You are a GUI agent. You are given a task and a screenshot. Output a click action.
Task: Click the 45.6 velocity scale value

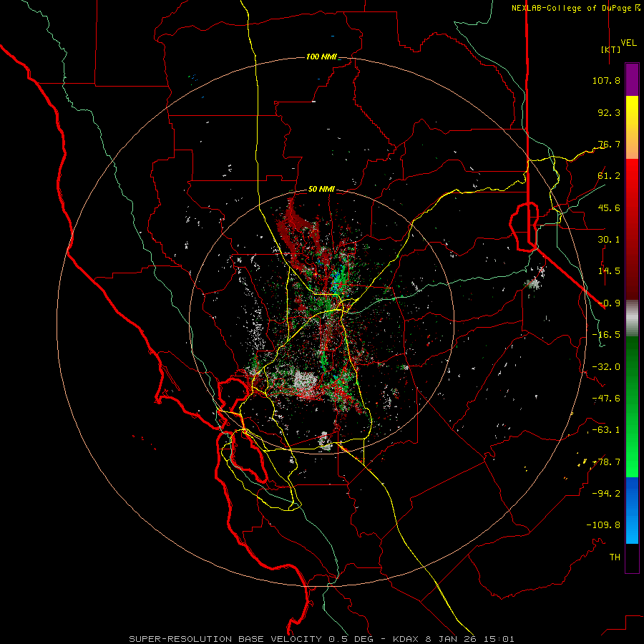(609, 208)
